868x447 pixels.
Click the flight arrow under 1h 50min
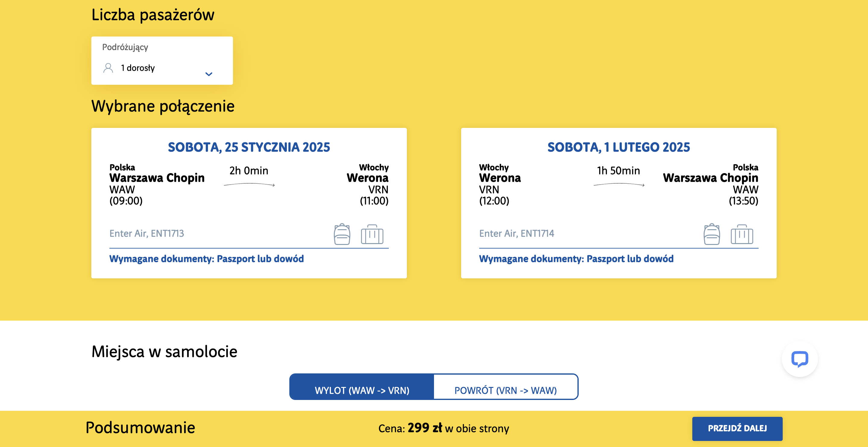click(x=619, y=184)
